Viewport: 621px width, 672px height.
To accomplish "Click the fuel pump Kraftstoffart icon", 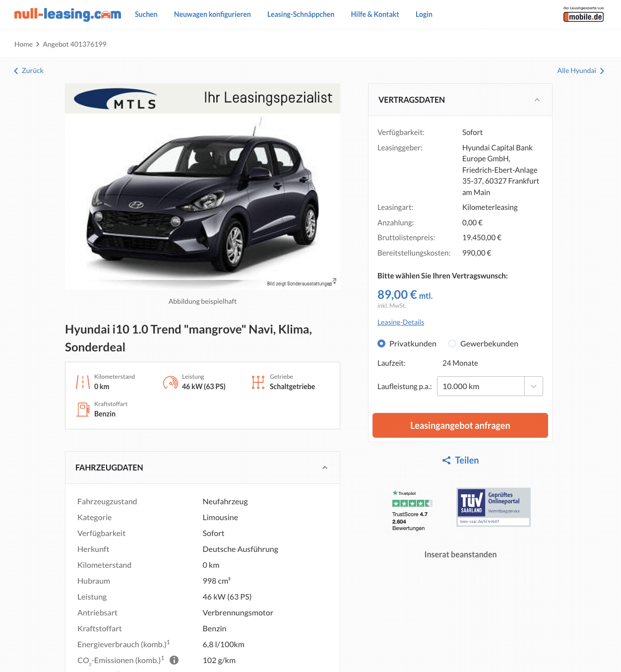I will [x=83, y=409].
